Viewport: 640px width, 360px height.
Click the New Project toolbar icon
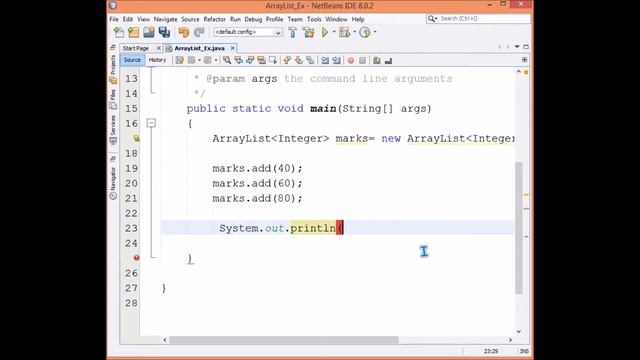point(133,32)
